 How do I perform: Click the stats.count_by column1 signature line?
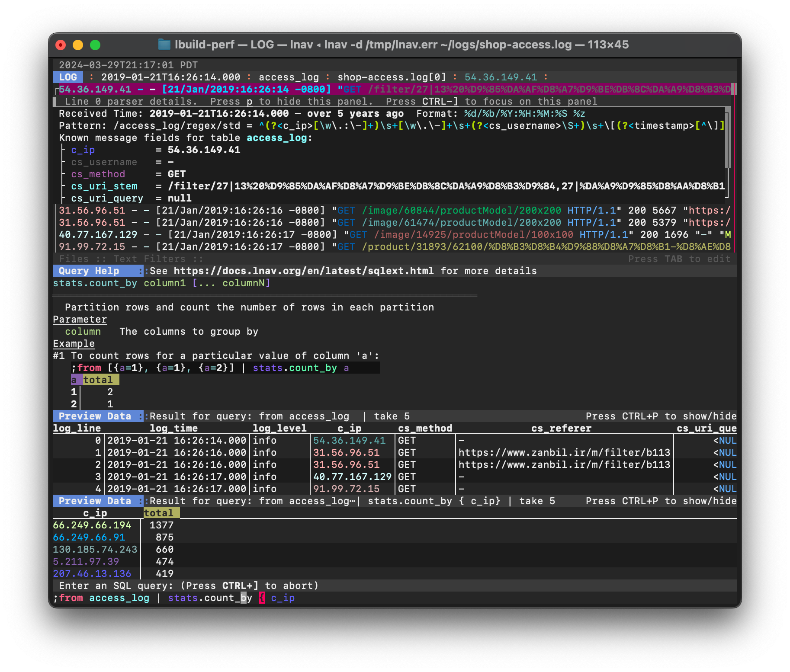161,283
